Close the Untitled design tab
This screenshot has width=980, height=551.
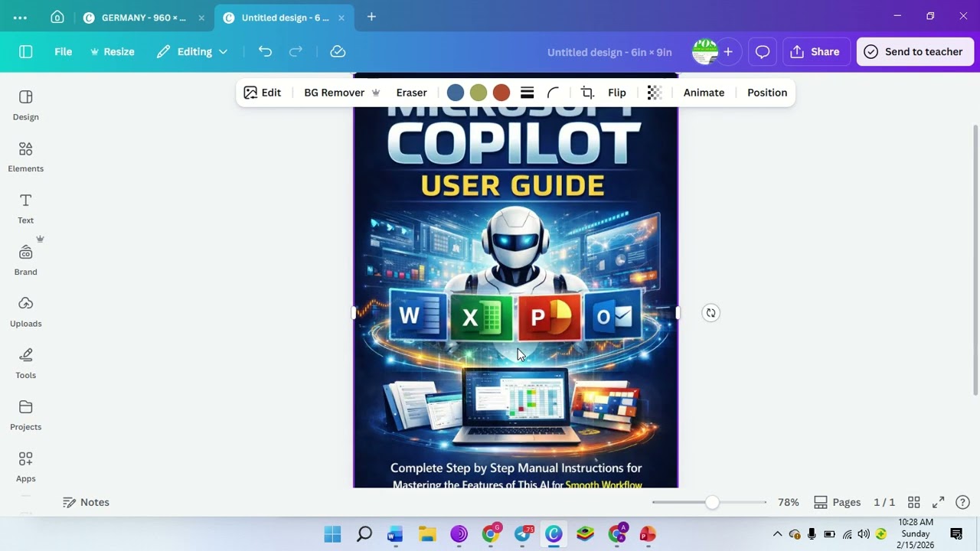point(341,17)
